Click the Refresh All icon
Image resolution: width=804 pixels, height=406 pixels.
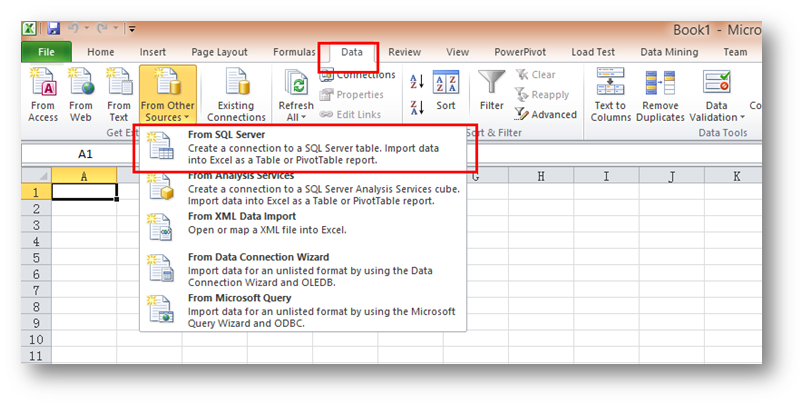click(x=296, y=83)
